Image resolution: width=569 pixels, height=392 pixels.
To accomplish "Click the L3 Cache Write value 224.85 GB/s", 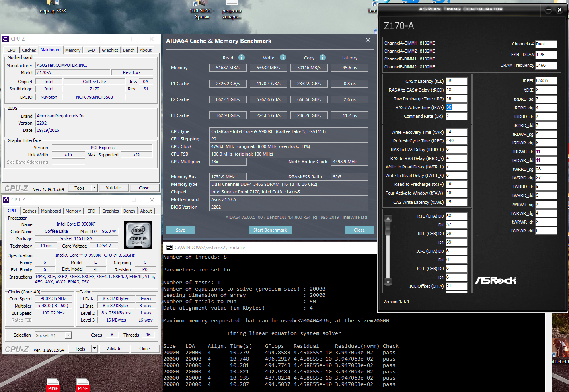I will point(269,115).
